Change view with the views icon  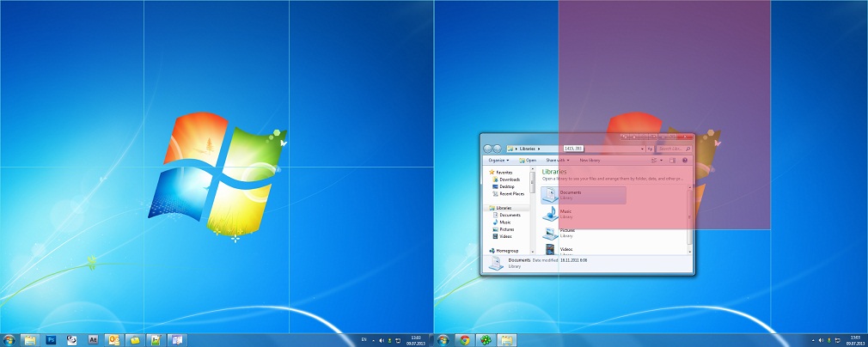point(654,161)
